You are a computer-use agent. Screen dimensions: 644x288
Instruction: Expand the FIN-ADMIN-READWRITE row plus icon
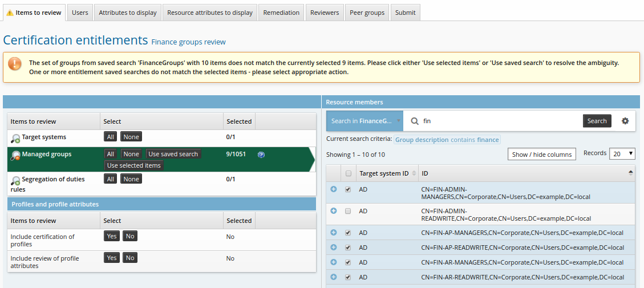pos(334,211)
